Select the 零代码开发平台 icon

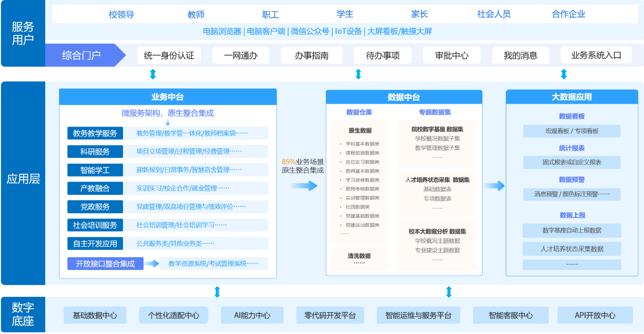pyautogui.click(x=330, y=315)
